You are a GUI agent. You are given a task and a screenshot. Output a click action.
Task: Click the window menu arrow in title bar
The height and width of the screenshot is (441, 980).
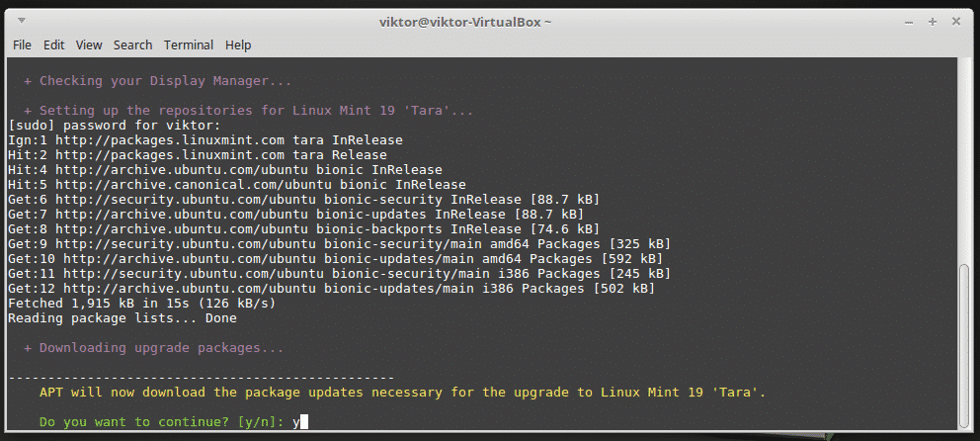coord(22,20)
